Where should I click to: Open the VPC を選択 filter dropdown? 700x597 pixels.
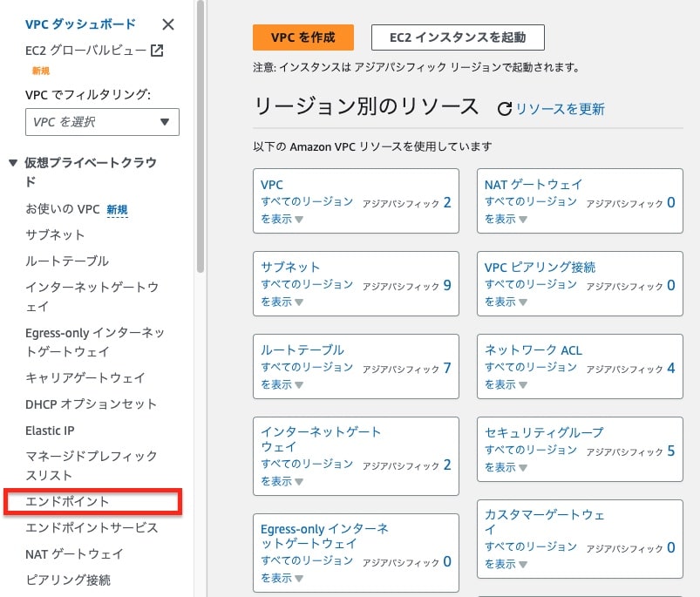pyautogui.click(x=102, y=122)
